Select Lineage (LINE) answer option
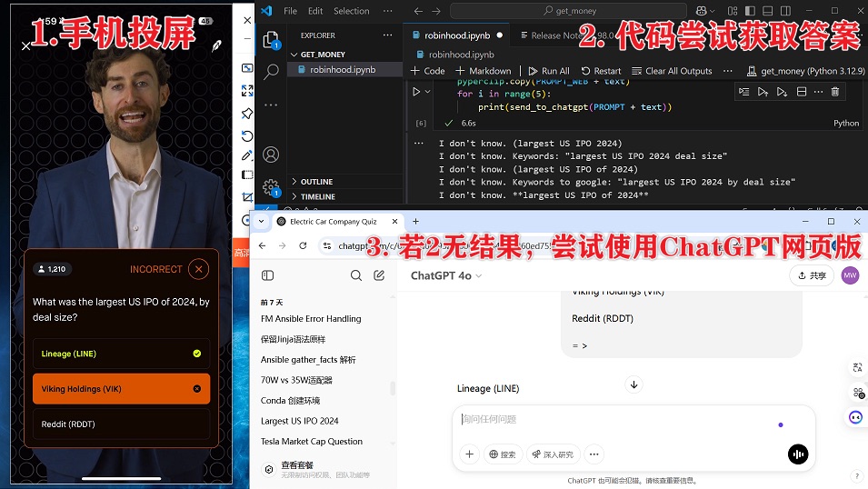 (121, 354)
